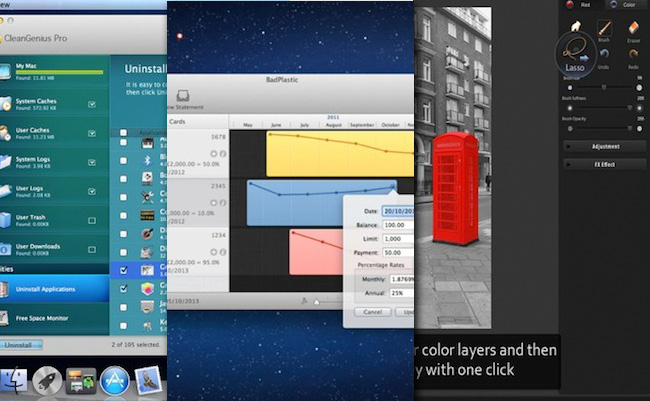Open the App Store from the Dock
This screenshot has height=401, width=650.
[113, 379]
